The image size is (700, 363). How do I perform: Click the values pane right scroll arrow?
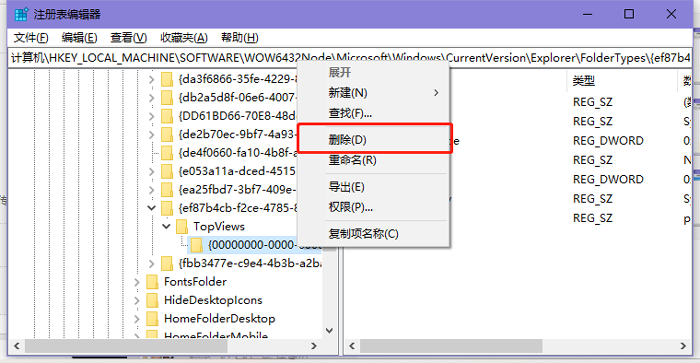683,346
